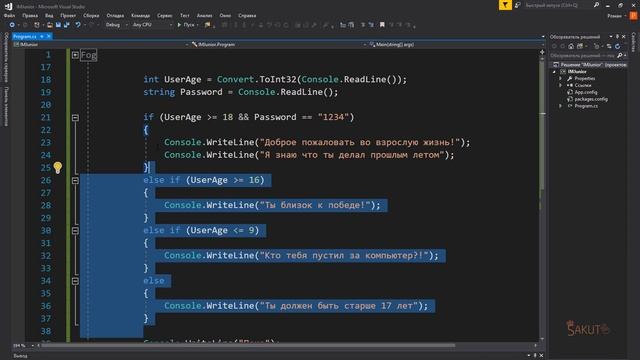This screenshot has width=640, height=360.
Task: Click the orange user avatar
Action: (x=633, y=16)
